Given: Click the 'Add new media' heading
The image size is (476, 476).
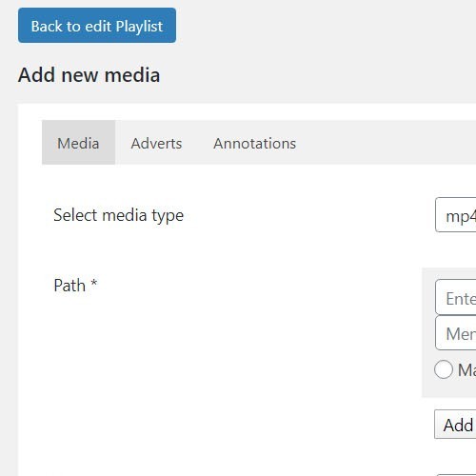Looking at the screenshot, I should click(89, 75).
